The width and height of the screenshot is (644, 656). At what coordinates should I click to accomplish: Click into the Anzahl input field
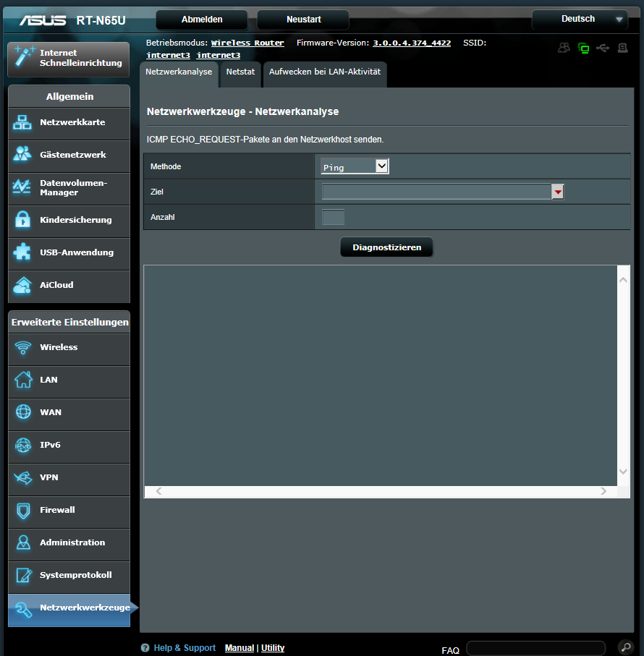tap(333, 217)
